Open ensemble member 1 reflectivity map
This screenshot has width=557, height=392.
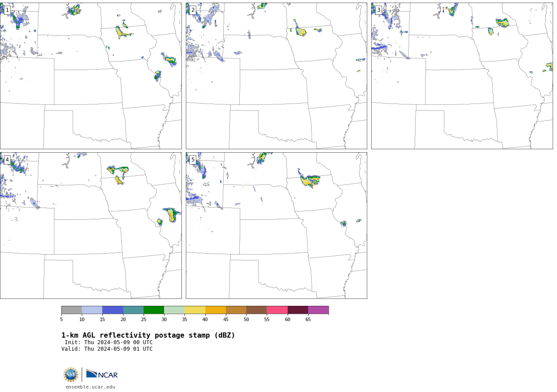pos(91,76)
